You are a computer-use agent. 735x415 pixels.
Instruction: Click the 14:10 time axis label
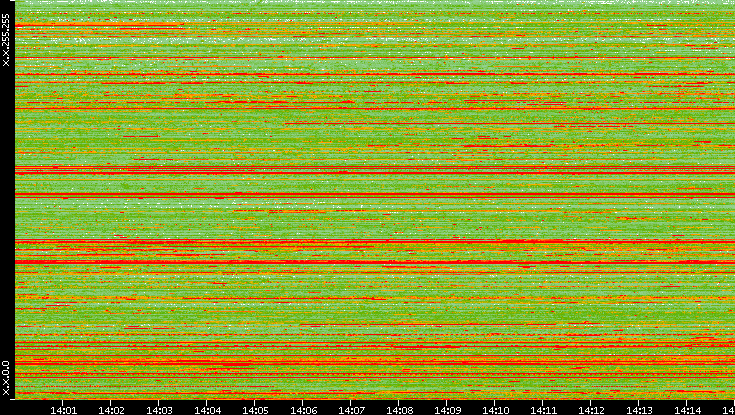point(495,411)
